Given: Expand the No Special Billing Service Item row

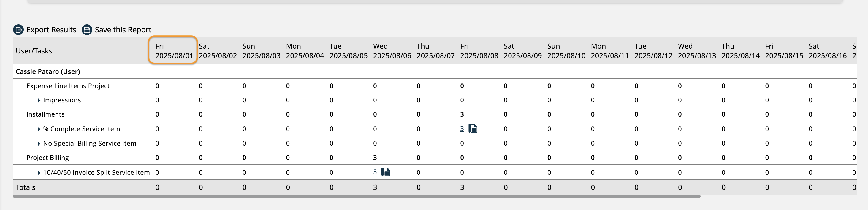Looking at the screenshot, I should pyautogui.click(x=39, y=143).
